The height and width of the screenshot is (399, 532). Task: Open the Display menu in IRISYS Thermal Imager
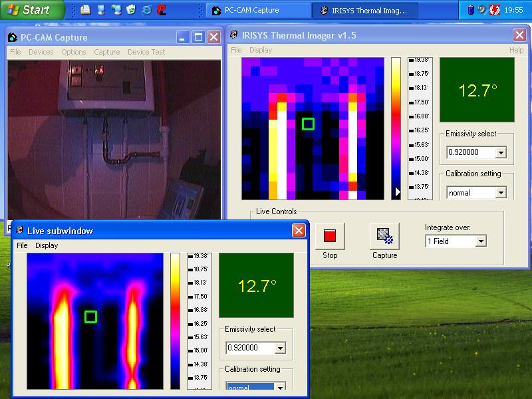[x=261, y=50]
